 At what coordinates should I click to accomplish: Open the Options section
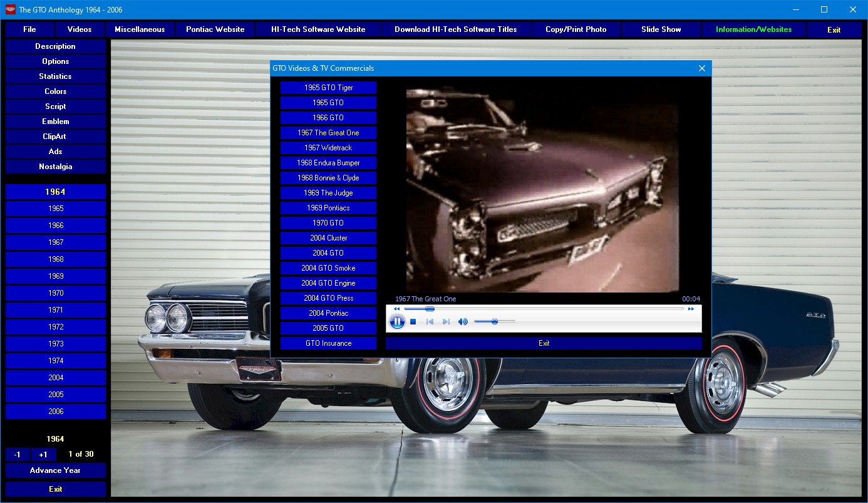click(x=56, y=61)
